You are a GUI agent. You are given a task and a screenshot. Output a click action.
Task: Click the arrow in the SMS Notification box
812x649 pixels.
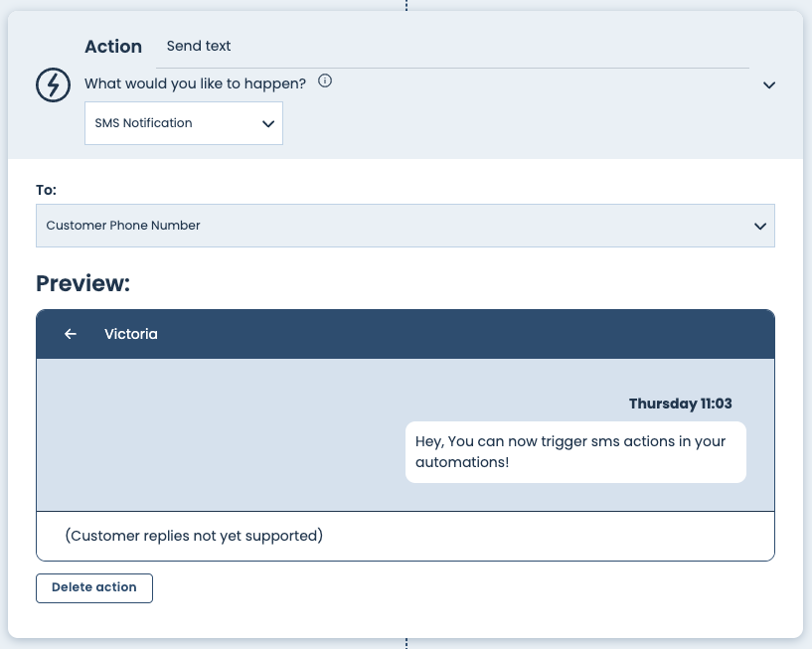point(267,124)
